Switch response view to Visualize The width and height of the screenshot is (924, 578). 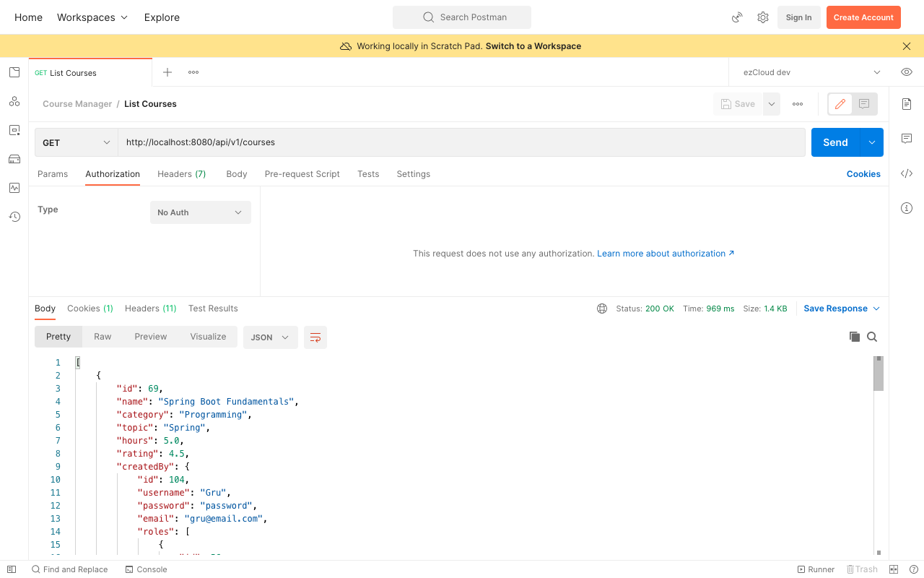point(208,337)
